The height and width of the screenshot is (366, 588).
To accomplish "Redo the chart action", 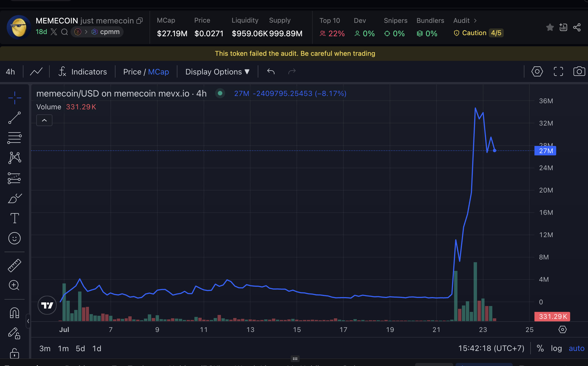I will (292, 72).
